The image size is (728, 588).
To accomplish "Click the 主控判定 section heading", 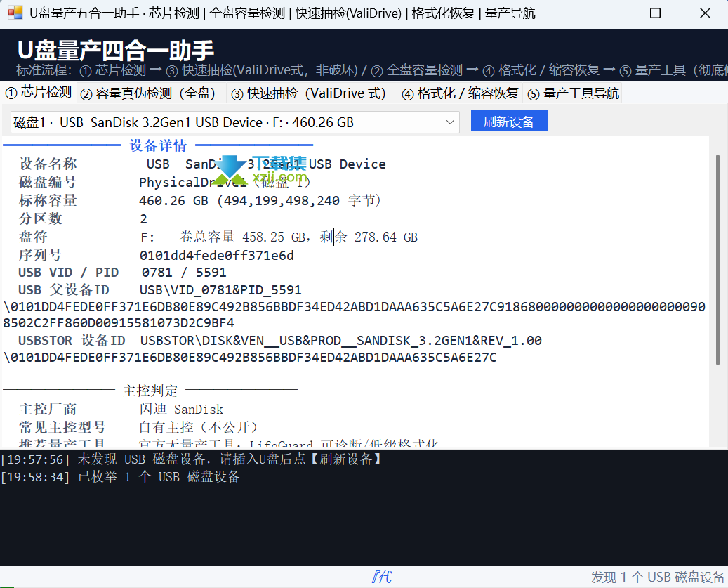I will [150, 391].
